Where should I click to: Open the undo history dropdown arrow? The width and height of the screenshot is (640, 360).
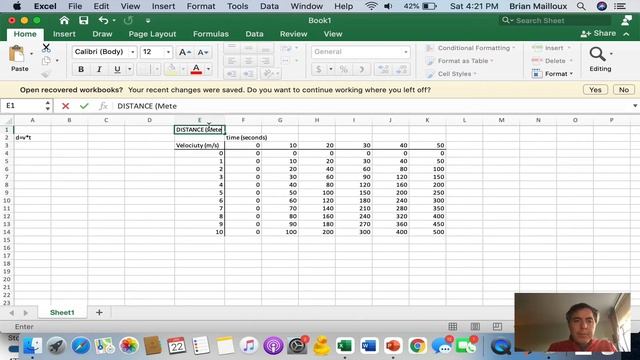click(114, 20)
